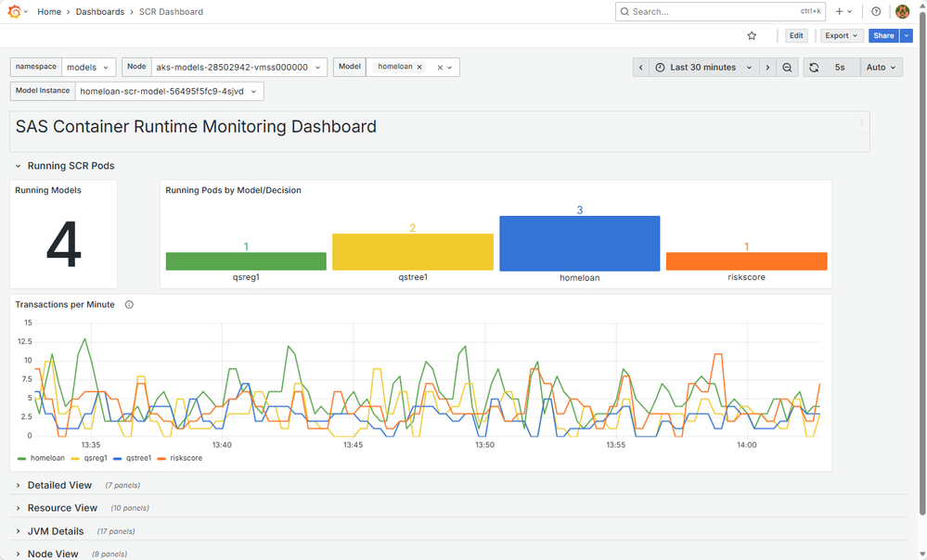Open the Export menu
Image resolution: width=927 pixels, height=560 pixels.
click(842, 35)
